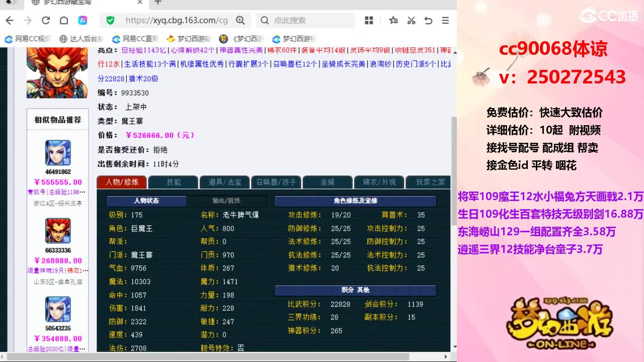The height and width of the screenshot is (362, 644).
Task: Click the 上架中 status text
Action: pyautogui.click(x=136, y=107)
